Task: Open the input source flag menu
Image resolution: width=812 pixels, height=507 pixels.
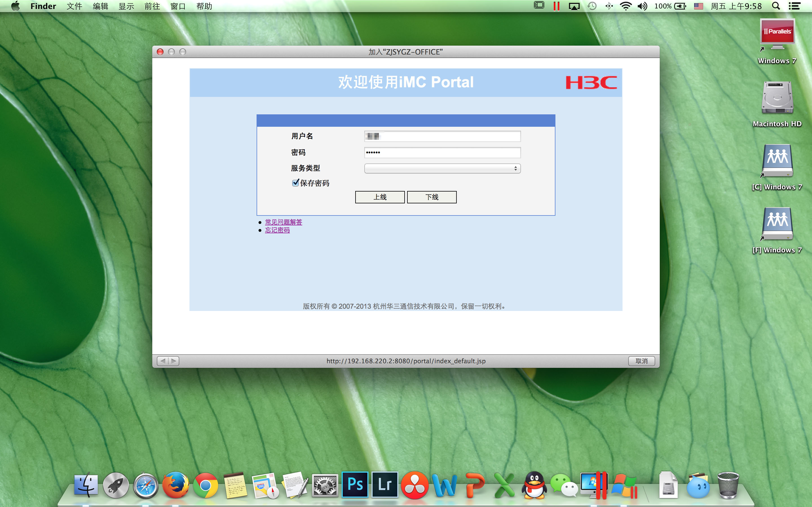Action: click(x=698, y=6)
